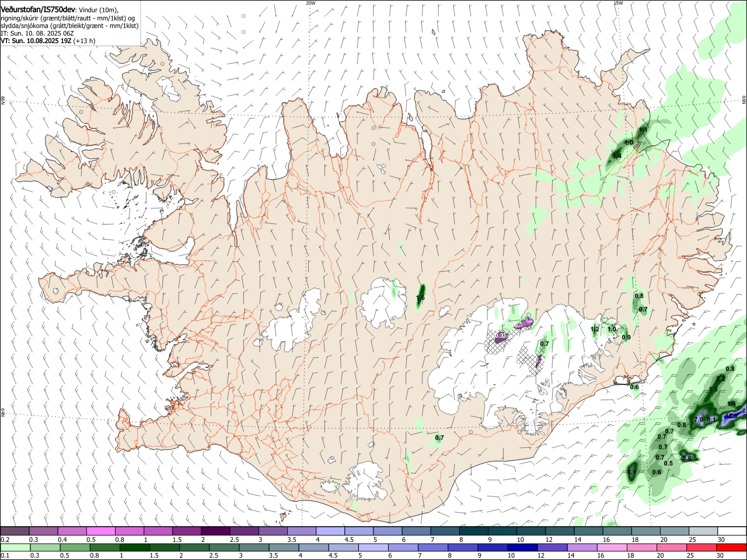The width and height of the screenshot is (747, 560).
Task: Click the '1.6' value beside Hofsjökull glacier
Action: point(420,298)
